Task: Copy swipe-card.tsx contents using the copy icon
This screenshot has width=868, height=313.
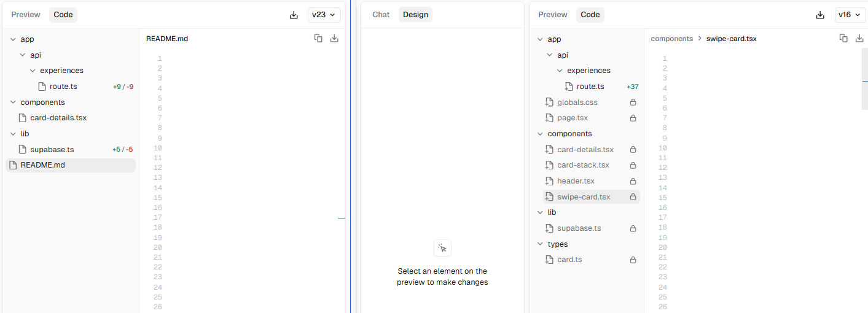Action: click(844, 38)
